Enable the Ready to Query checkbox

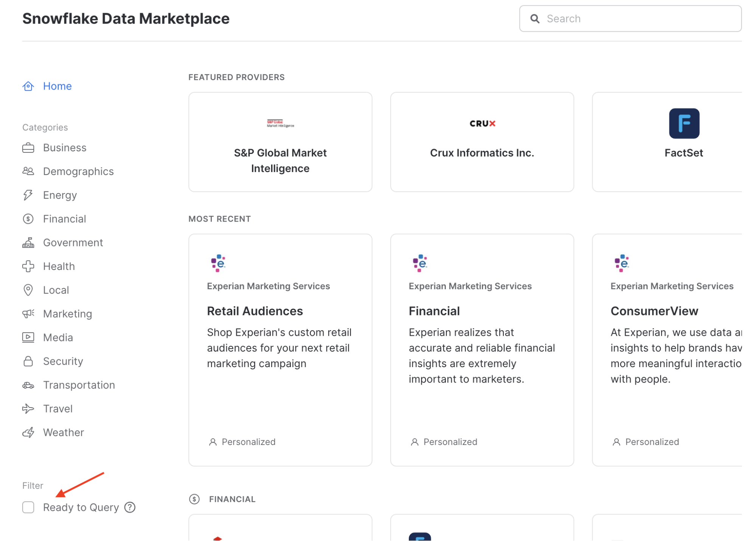(x=28, y=507)
